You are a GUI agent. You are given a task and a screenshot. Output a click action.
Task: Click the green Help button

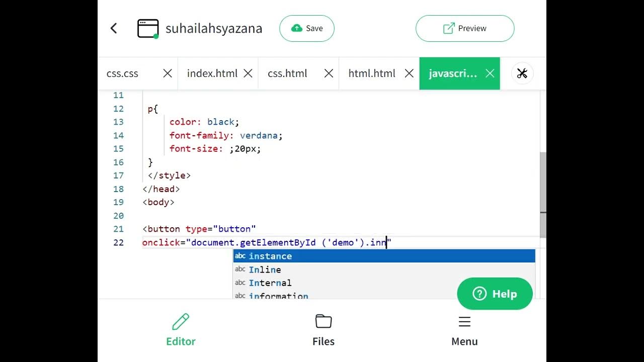pos(495,294)
